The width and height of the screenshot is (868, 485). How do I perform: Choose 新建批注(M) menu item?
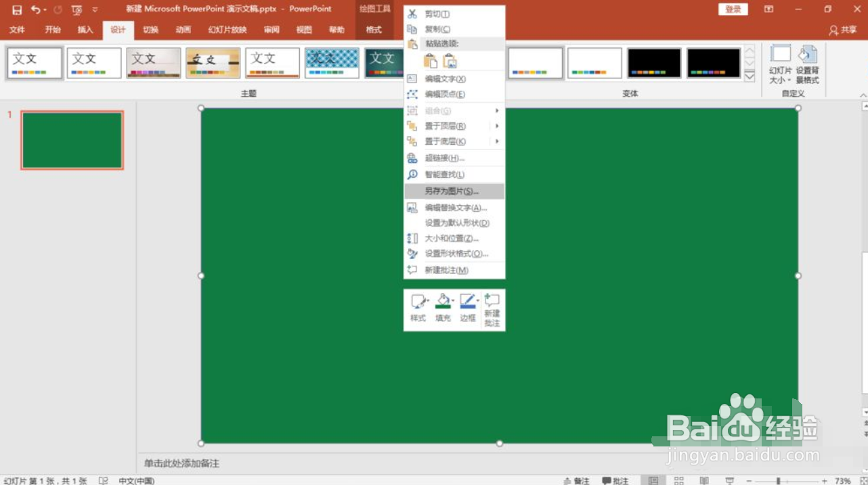(x=454, y=270)
